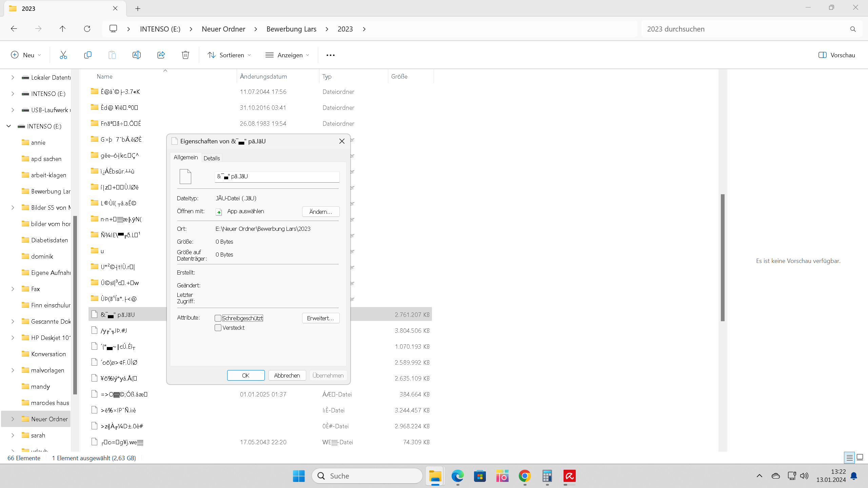Switch to the Details tab
868x488 pixels.
212,158
